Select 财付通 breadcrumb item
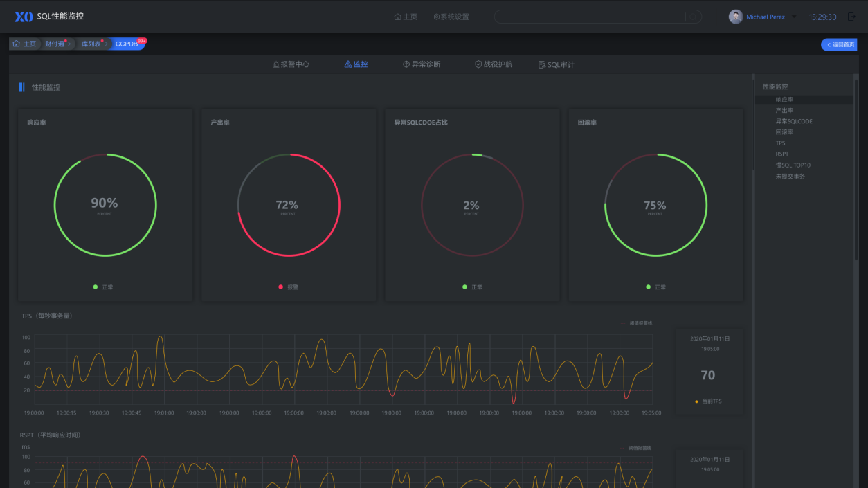 [x=55, y=44]
